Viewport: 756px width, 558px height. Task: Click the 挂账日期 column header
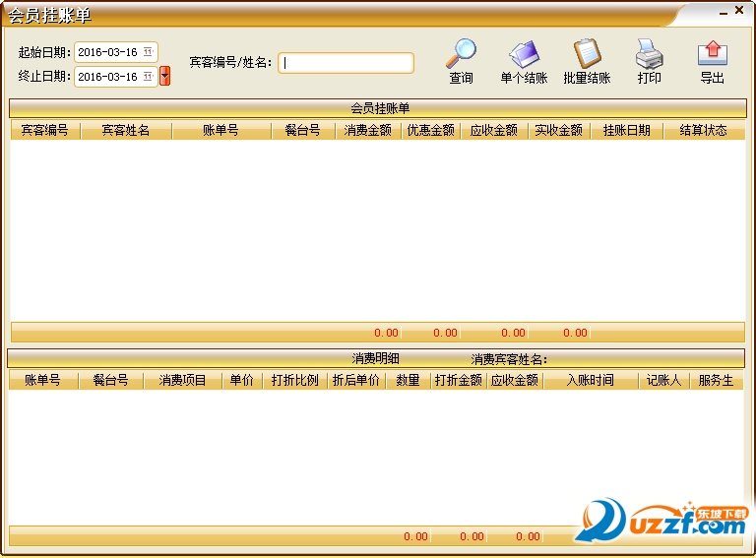pyautogui.click(x=627, y=130)
